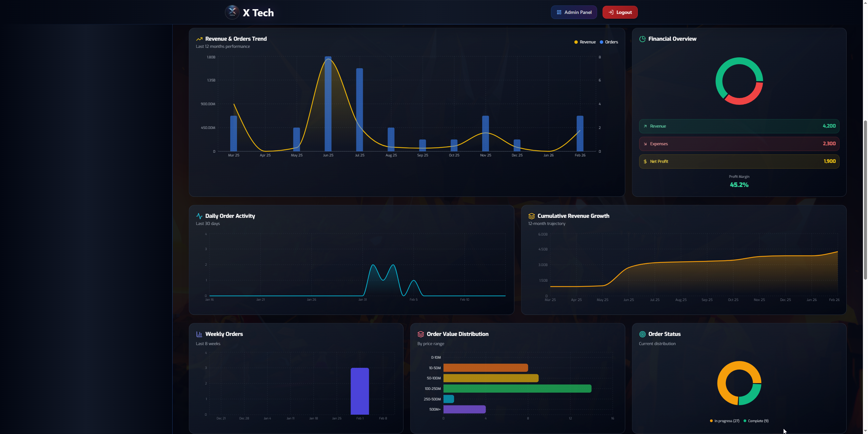This screenshot has width=868, height=434.
Task: Click the 250-500M teal distribution bar
Action: tap(449, 399)
